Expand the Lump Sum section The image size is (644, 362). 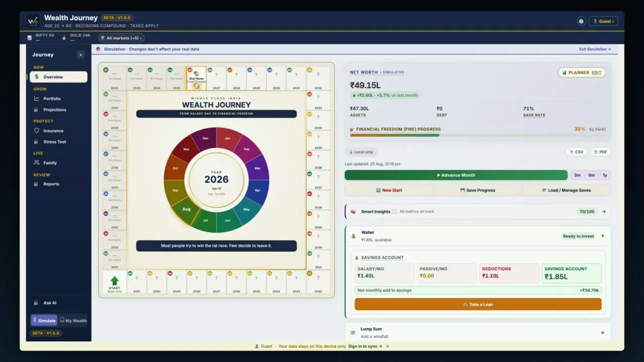[603, 332]
